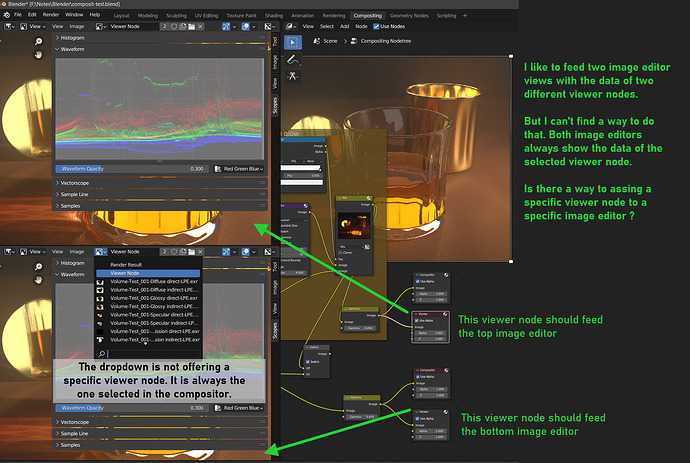Viewport: 690px width, 463px height.
Task: Toggle Use Nodes checkbox in compositor header
Action: pyautogui.click(x=376, y=26)
